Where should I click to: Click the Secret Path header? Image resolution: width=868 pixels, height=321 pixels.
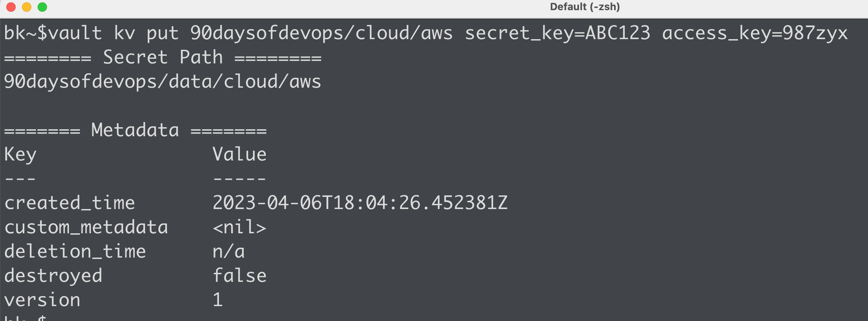click(x=163, y=58)
